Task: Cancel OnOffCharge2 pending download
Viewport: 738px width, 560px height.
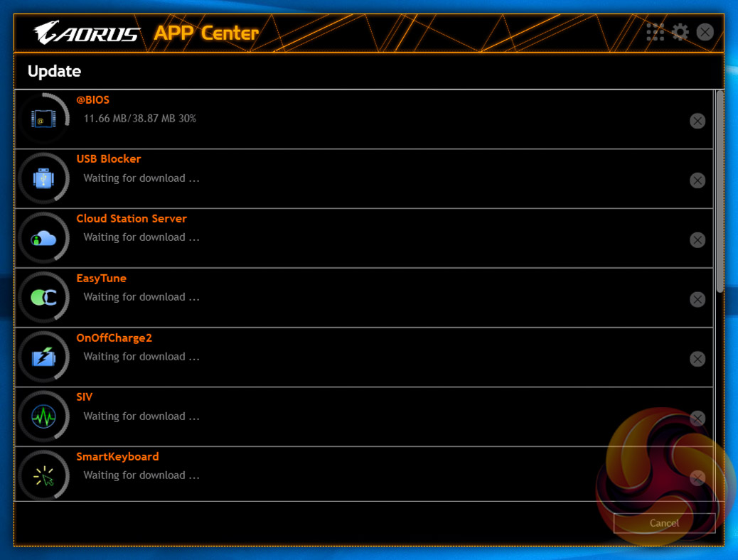Action: click(697, 359)
